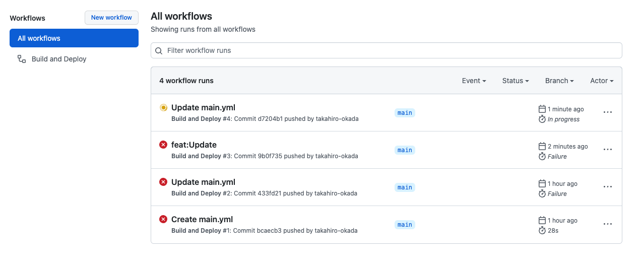Select All workflows in the sidebar

(x=74, y=38)
